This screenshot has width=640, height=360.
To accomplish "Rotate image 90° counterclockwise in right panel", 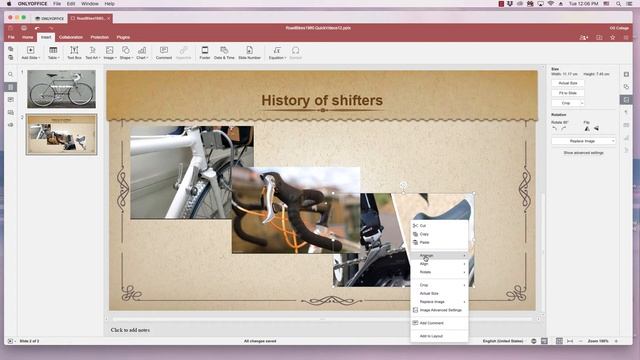I will 555,129.
